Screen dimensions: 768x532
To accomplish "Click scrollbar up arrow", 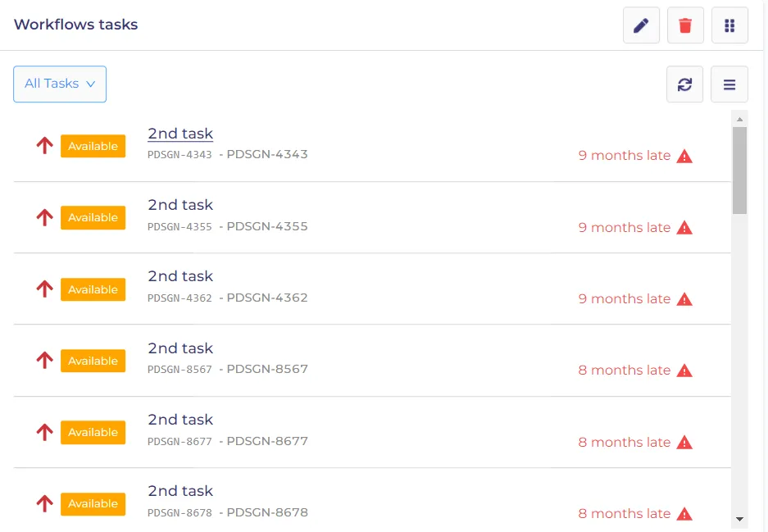I will tap(739, 120).
